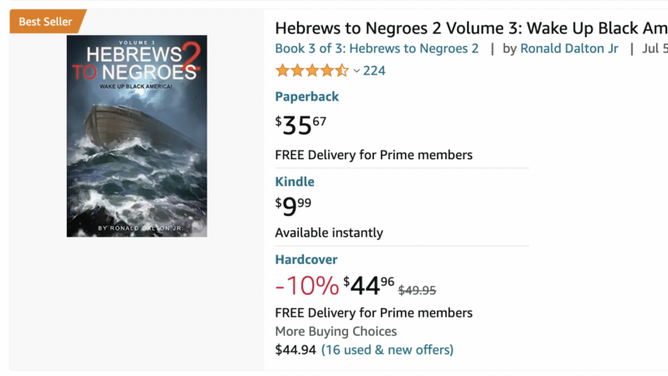This screenshot has width=668, height=376.
Task: Select the Paperback format
Action: point(307,97)
